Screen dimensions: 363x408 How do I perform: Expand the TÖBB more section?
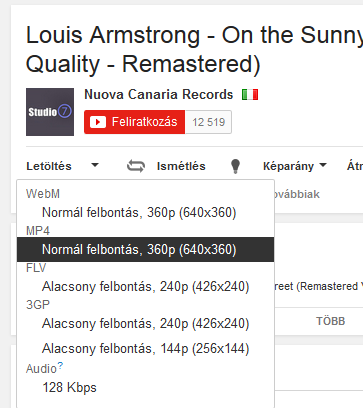tap(330, 321)
